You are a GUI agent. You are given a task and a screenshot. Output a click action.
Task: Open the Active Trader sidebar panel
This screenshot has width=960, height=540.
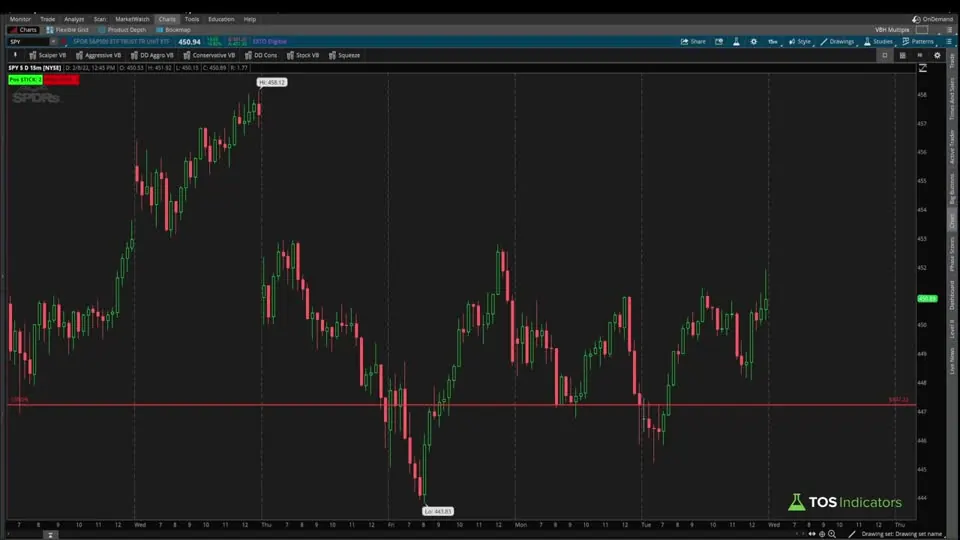pos(952,147)
